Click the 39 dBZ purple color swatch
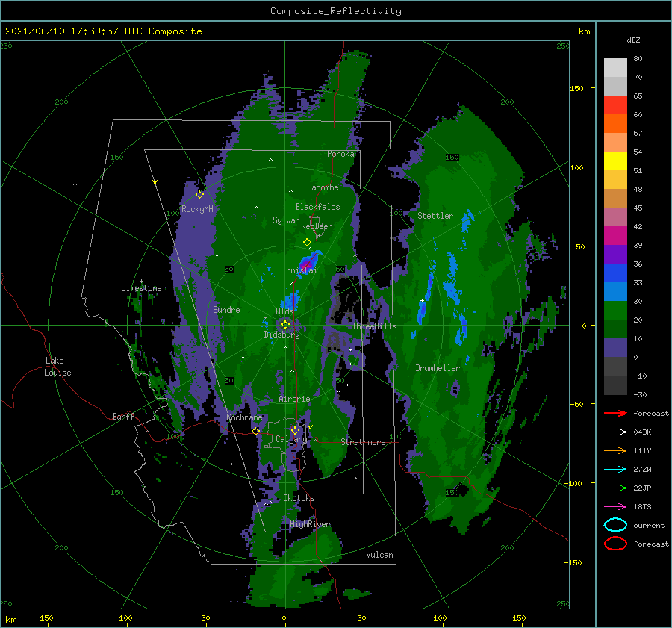Viewport: 672px width, 628px height. [615, 254]
